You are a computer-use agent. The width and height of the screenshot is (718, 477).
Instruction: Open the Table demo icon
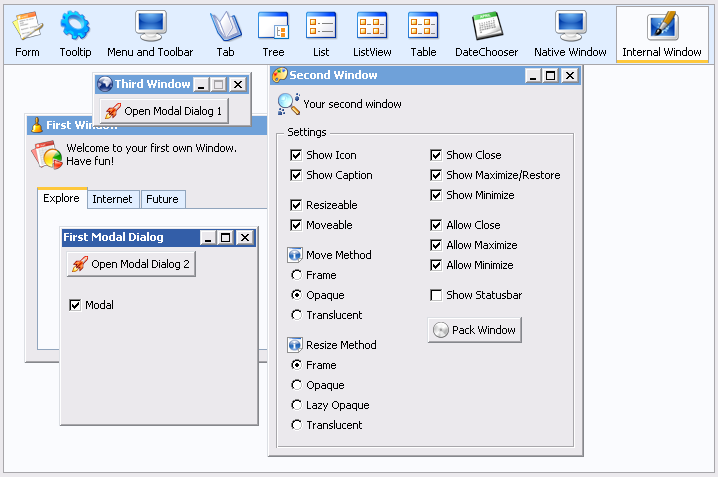coord(423,26)
